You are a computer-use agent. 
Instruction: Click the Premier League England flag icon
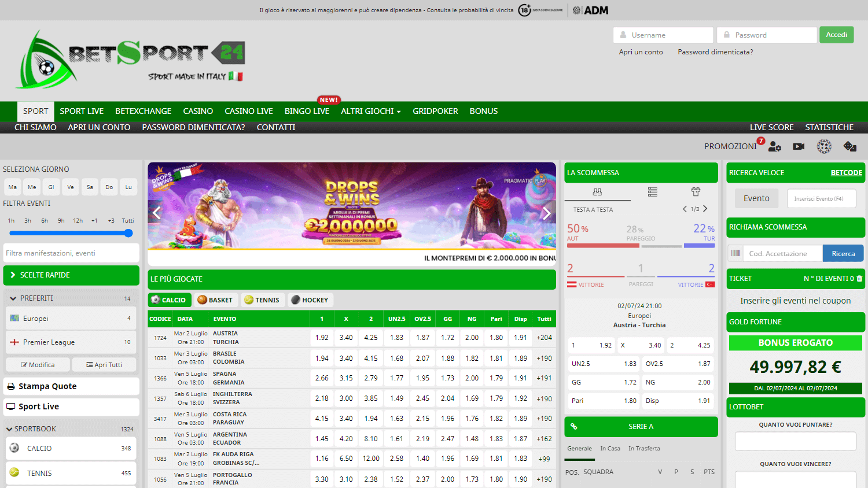click(x=14, y=342)
